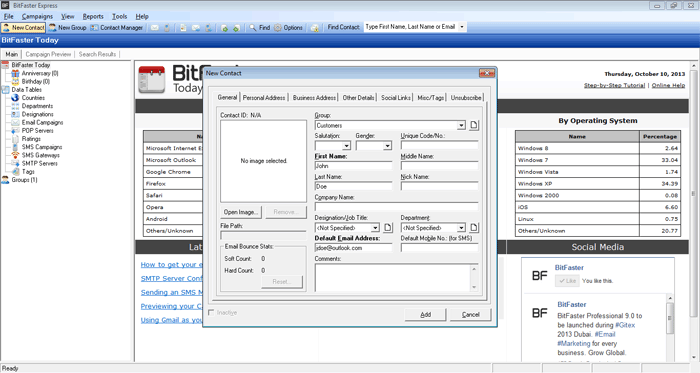This screenshot has width=700, height=373.
Task: Select the Data Tables tree node
Action: 26,90
